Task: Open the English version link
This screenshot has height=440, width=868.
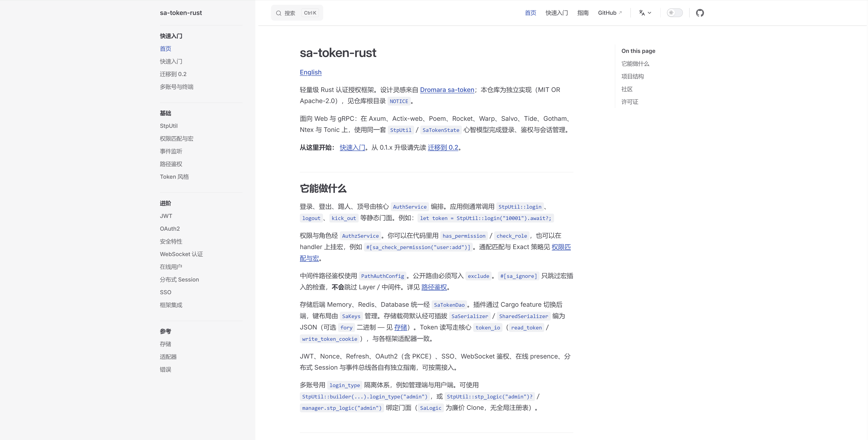Action: [x=311, y=72]
